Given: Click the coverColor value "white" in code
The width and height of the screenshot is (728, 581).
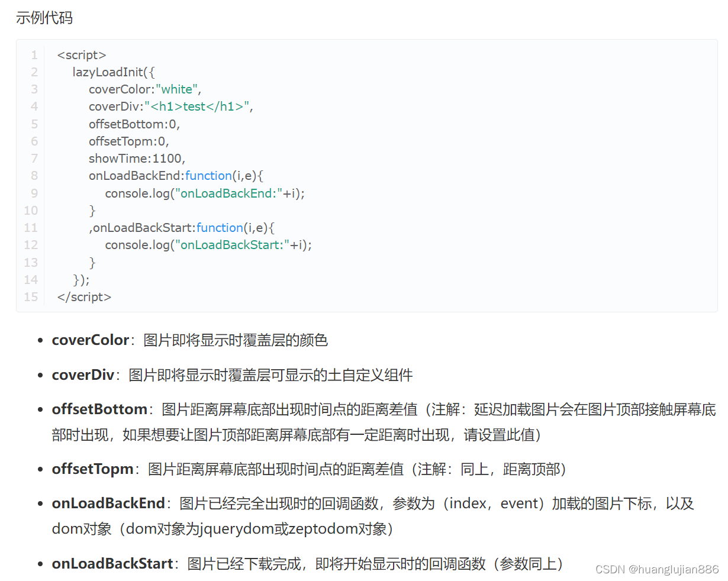Looking at the screenshot, I should [177, 89].
